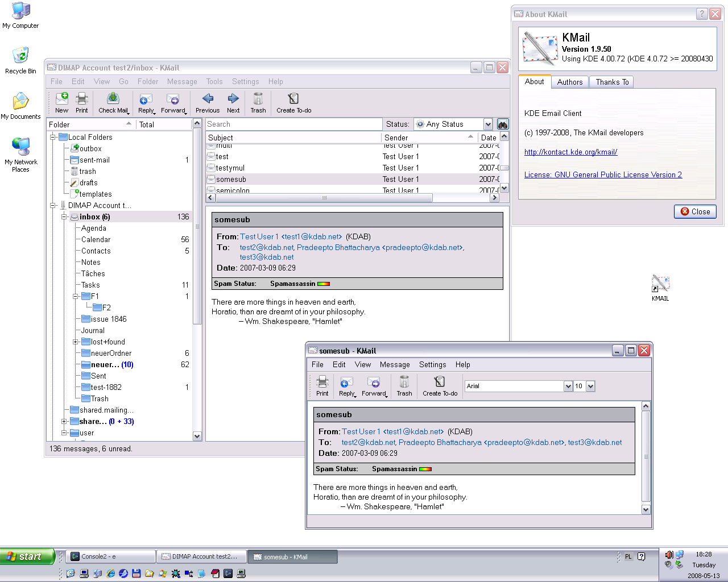Select the My Computer desktop icon
This screenshot has height=582, width=728.
(x=20, y=15)
